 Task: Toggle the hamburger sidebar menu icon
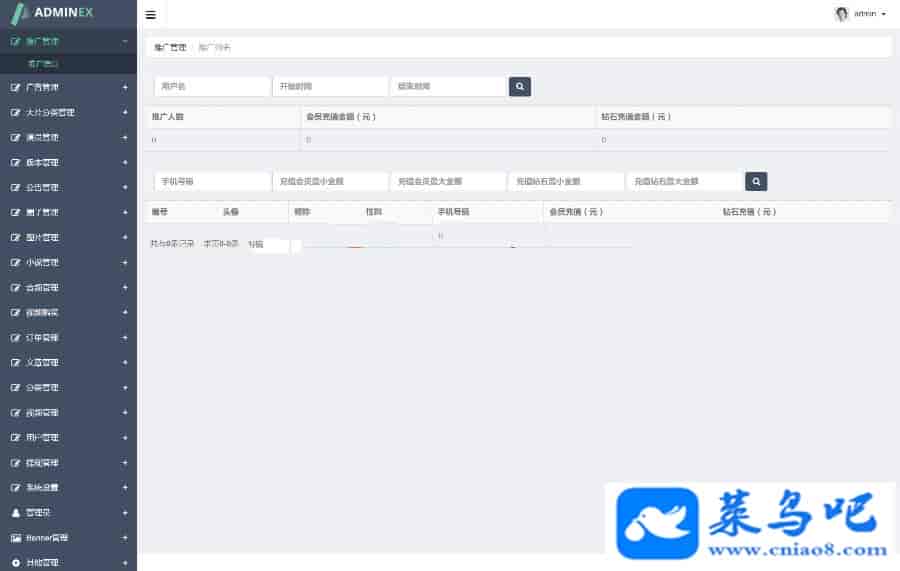(150, 15)
